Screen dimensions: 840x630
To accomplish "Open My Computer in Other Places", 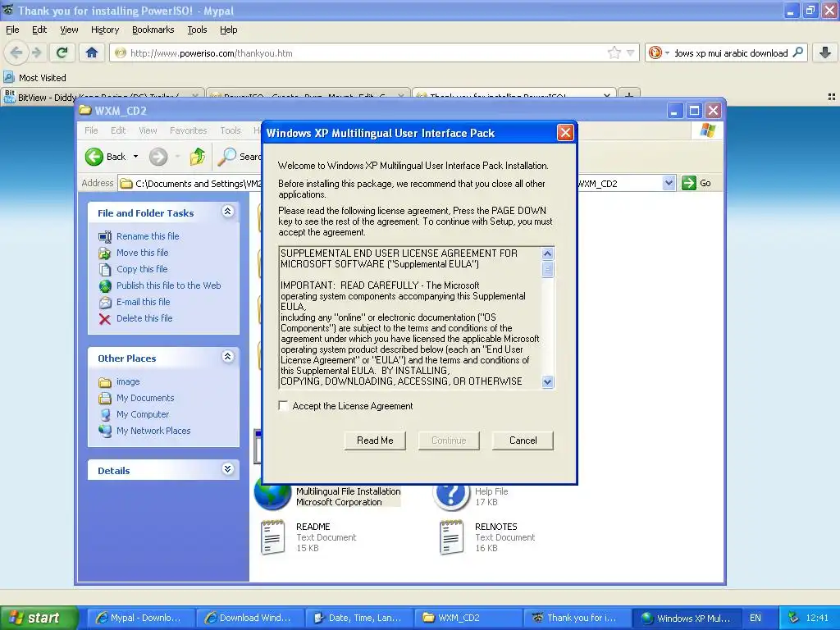I will tap(143, 414).
